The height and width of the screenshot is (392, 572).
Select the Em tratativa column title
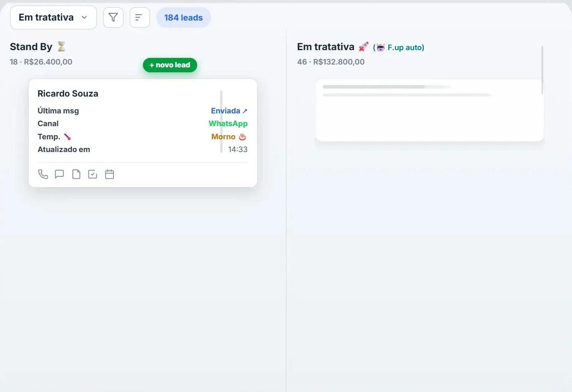pos(326,47)
